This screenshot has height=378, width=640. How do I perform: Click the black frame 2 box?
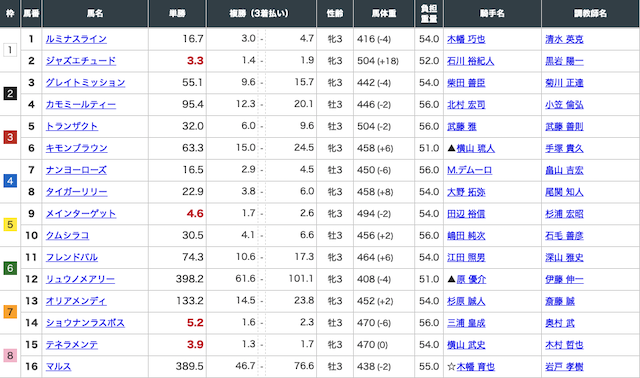[10, 93]
